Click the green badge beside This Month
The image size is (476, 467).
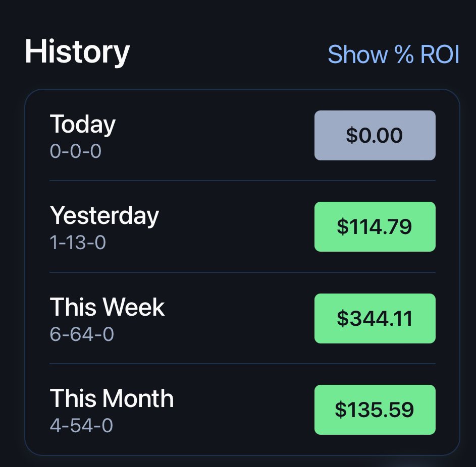(375, 410)
